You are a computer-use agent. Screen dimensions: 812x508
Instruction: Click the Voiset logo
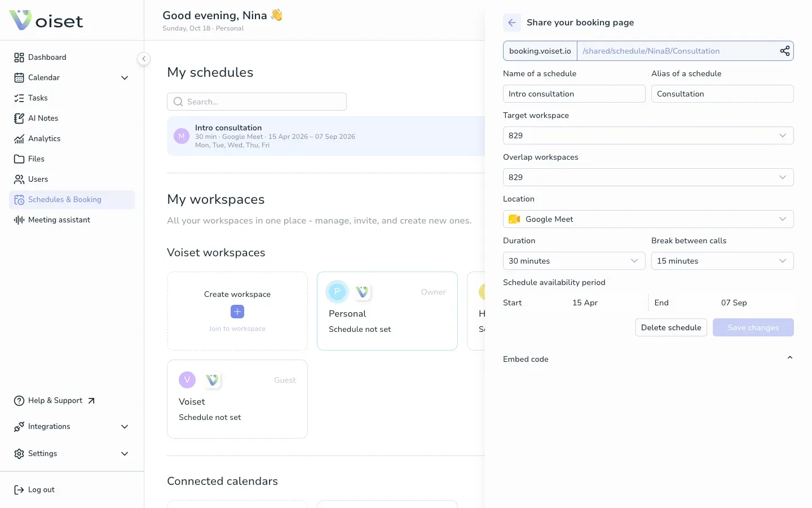46,20
